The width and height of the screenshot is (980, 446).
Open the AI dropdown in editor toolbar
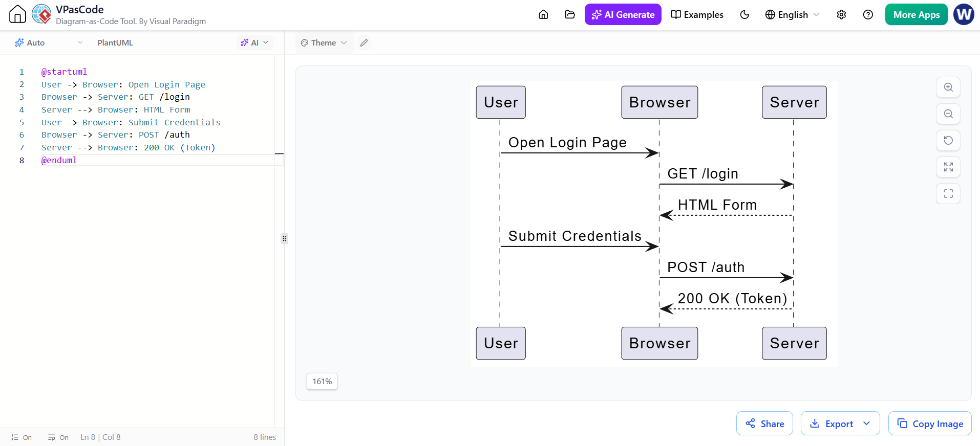coord(254,43)
